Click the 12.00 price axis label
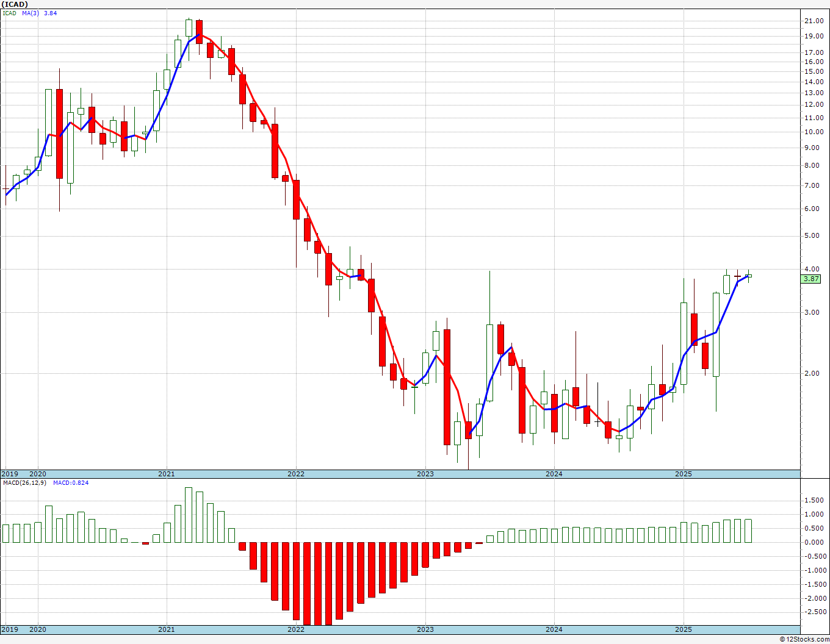This screenshot has width=830, height=644. click(x=814, y=105)
